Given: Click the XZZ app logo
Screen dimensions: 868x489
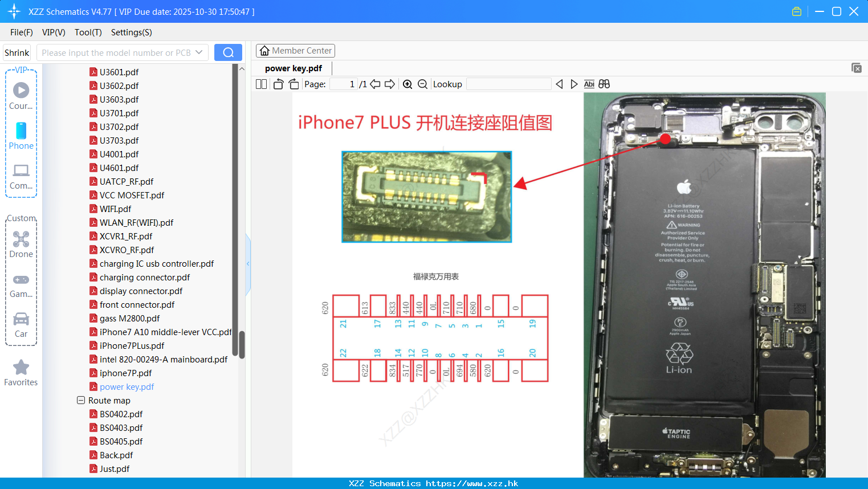Looking at the screenshot, I should pyautogui.click(x=14, y=11).
